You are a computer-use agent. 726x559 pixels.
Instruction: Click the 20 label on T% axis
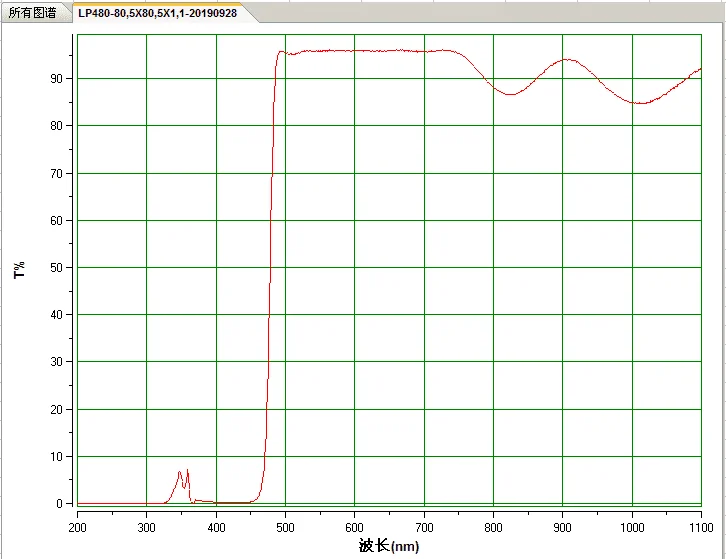[56, 409]
